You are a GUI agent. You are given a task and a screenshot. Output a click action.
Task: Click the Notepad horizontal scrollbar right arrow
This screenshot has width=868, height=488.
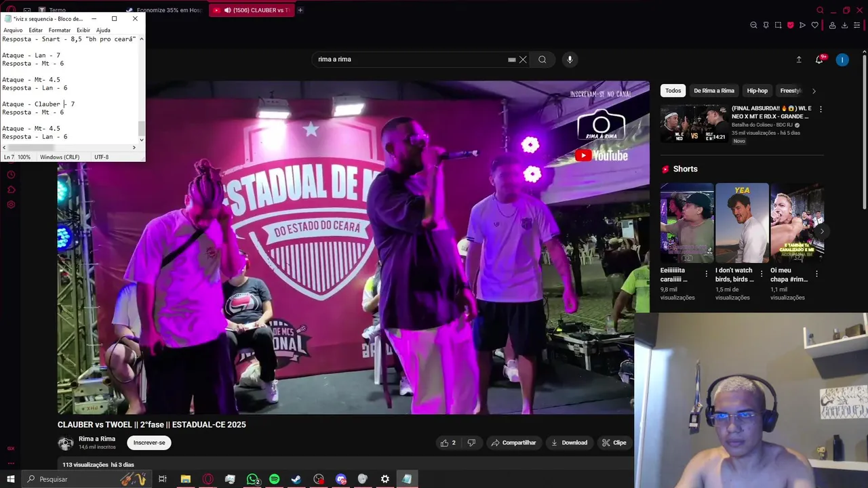[x=134, y=147]
